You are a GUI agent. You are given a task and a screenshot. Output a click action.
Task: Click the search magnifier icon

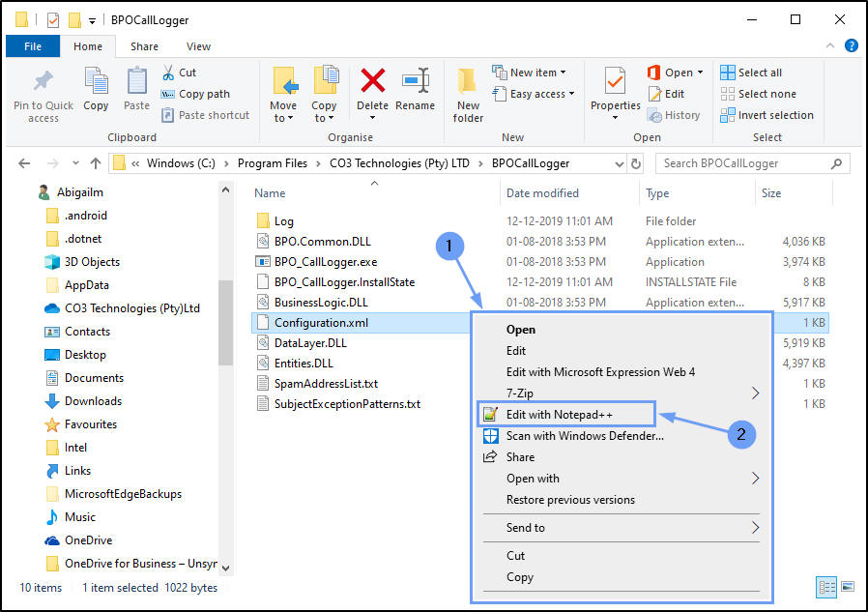point(836,163)
